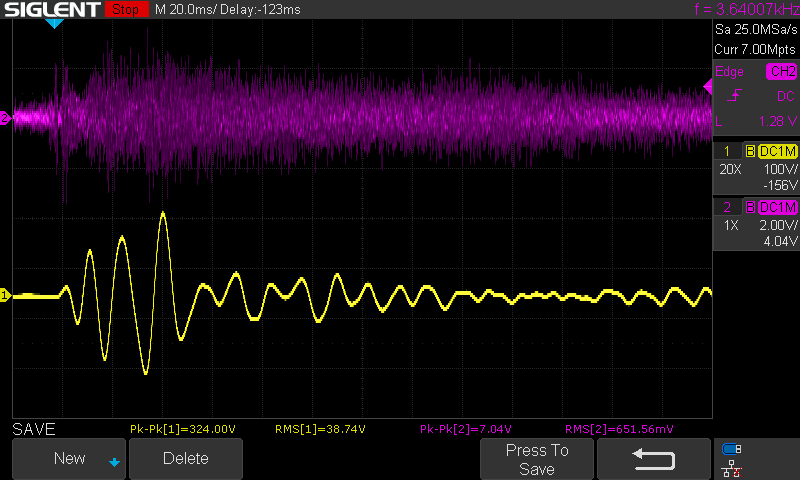Click the 4.04V offset value
800x480 pixels.
point(780,241)
